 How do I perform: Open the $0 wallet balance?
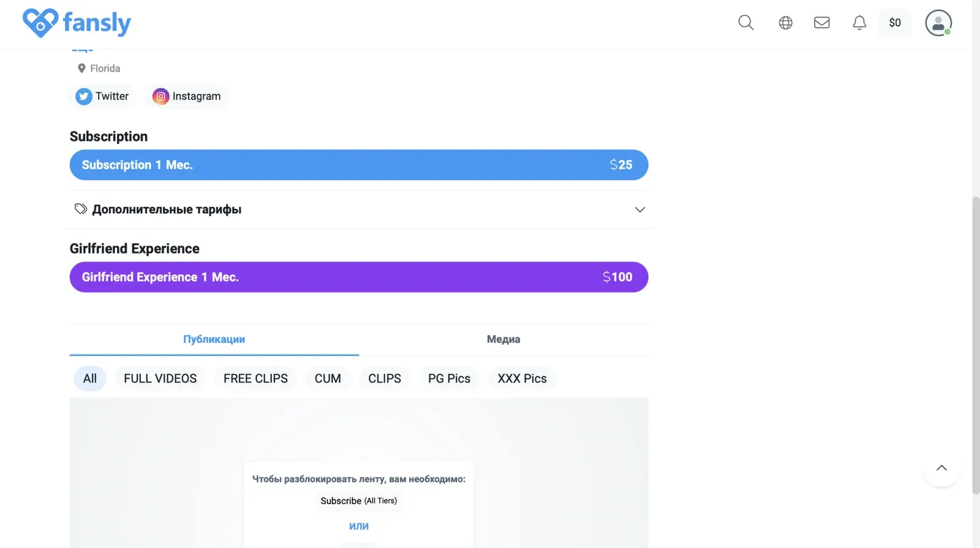coord(895,23)
